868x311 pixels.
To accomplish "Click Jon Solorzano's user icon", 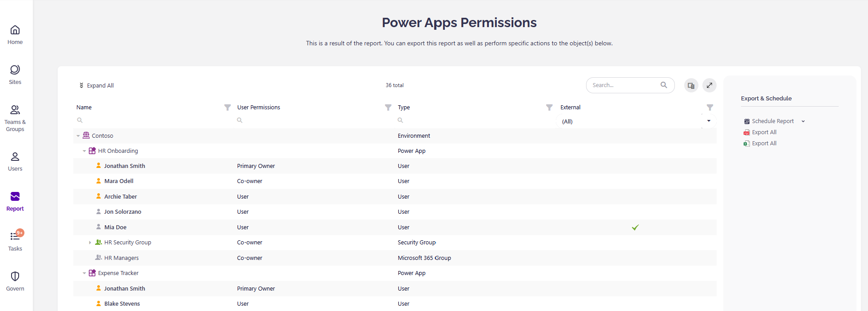I will coord(99,211).
